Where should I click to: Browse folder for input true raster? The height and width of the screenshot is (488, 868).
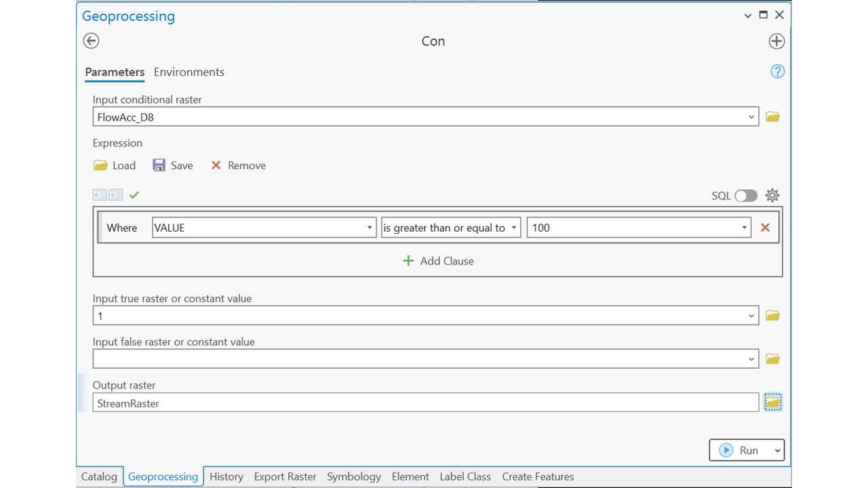click(772, 316)
